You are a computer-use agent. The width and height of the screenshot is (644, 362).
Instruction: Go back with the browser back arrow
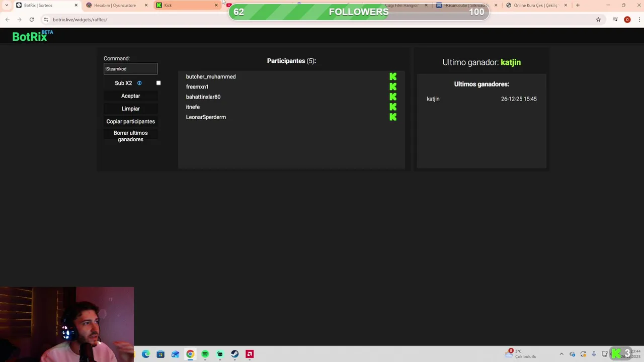[x=7, y=20]
